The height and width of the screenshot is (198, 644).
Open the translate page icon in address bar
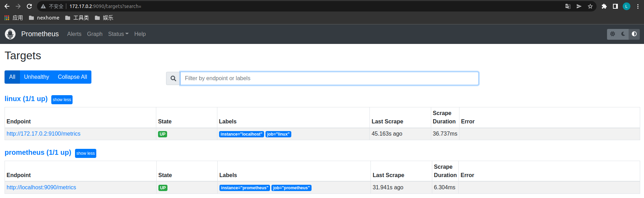[x=568, y=6]
